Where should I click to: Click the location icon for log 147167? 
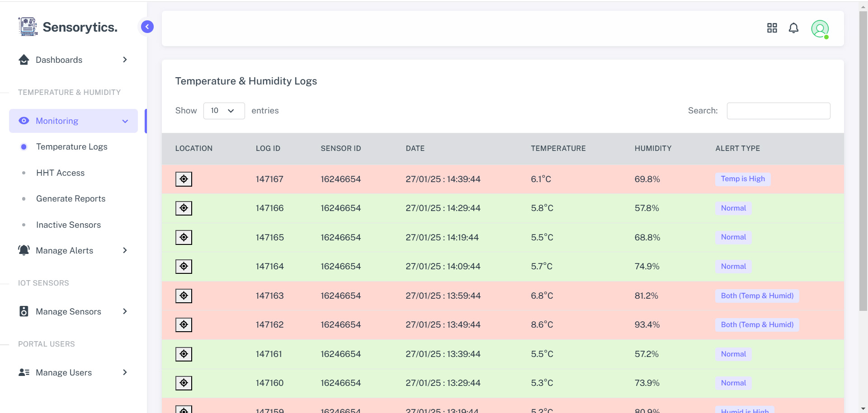tap(184, 179)
